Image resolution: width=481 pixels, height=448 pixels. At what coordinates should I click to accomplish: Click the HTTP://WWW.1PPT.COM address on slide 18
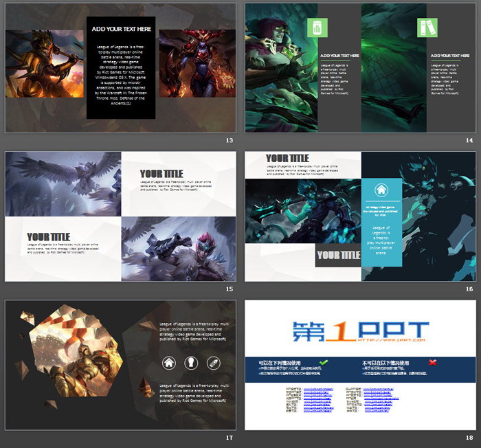tap(392, 340)
